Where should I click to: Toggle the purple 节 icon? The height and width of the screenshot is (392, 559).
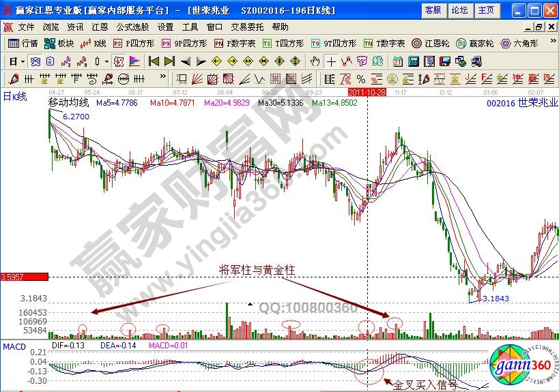tap(362, 61)
